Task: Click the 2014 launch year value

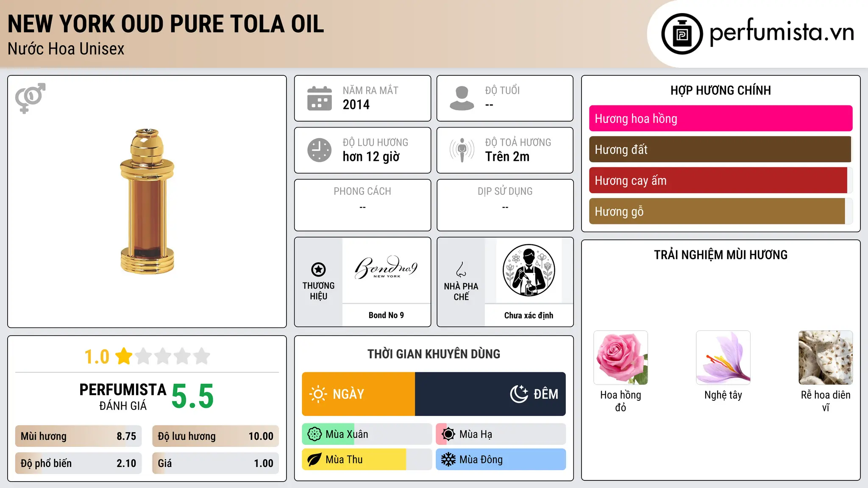Action: (x=356, y=105)
